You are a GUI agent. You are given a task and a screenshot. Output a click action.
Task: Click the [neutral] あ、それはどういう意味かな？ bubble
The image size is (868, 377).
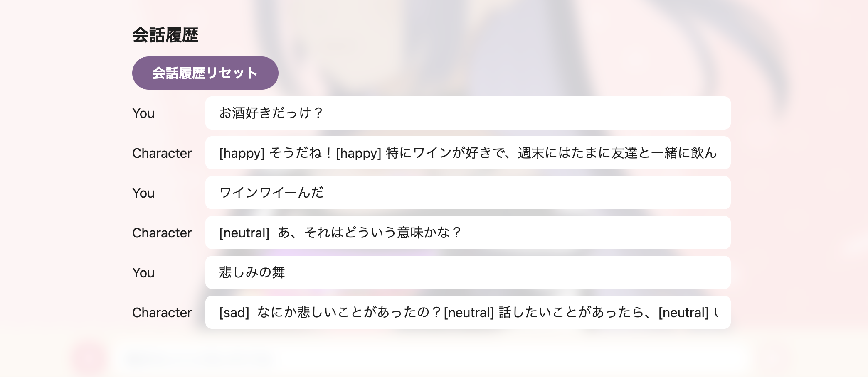[x=468, y=233]
